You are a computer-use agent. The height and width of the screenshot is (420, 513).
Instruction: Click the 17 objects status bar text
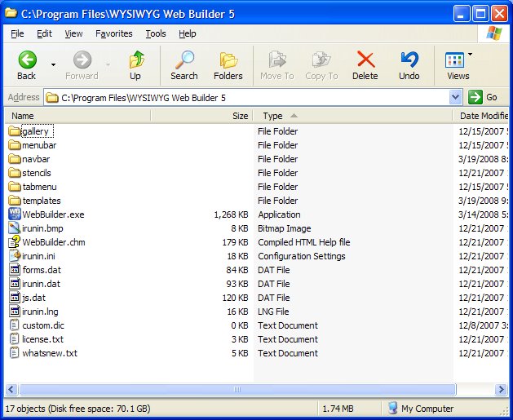click(77, 409)
